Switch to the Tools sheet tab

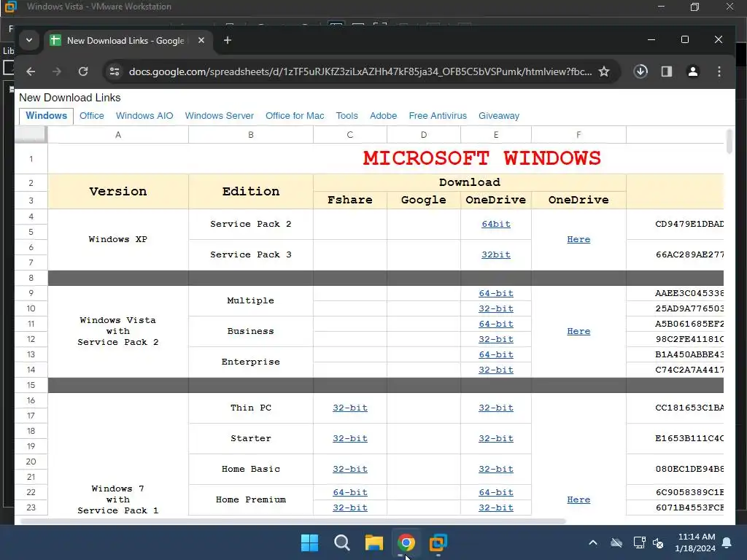(x=347, y=116)
